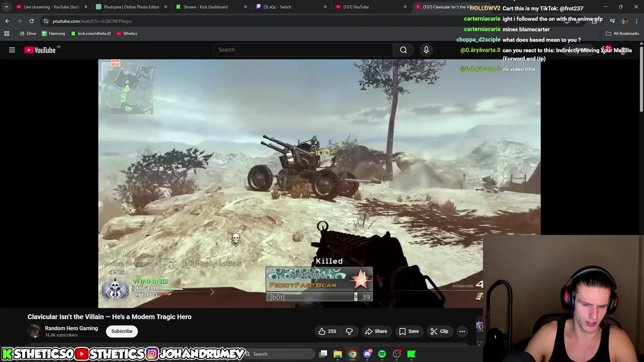Click the youtube.com address bar URL
This screenshot has width=644, height=362.
coord(92,21)
